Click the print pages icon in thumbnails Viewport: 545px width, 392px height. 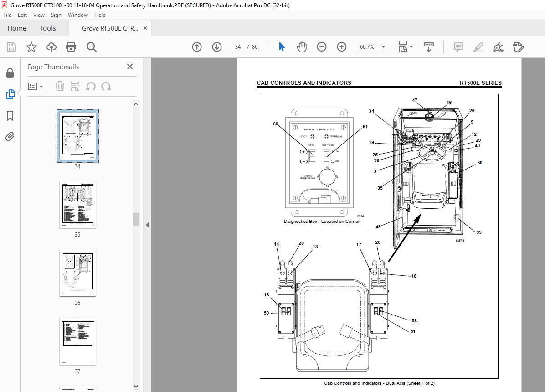75,86
